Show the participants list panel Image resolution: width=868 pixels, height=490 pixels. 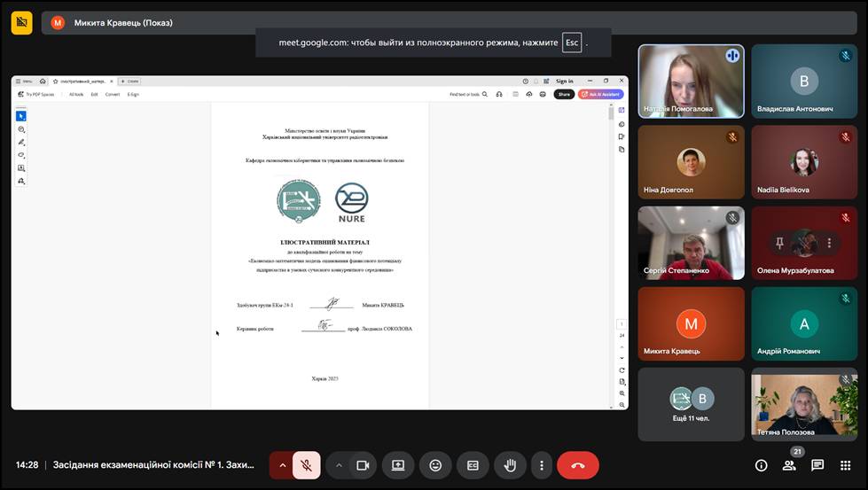(789, 465)
